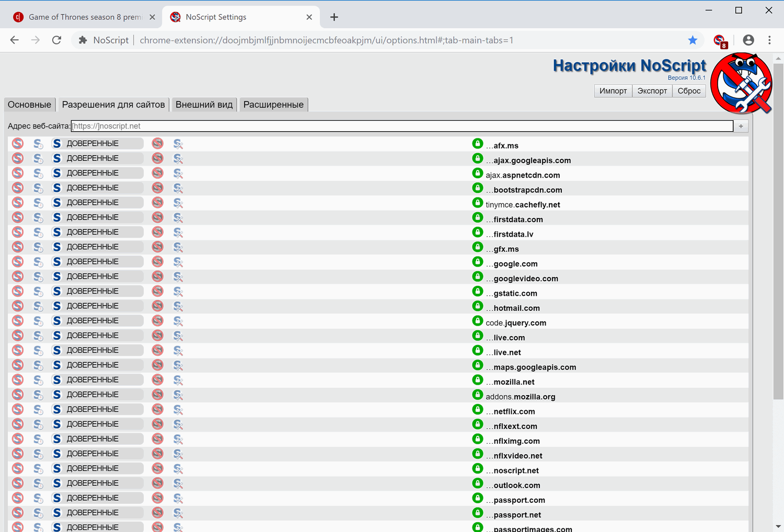Click the website address input field

click(401, 126)
